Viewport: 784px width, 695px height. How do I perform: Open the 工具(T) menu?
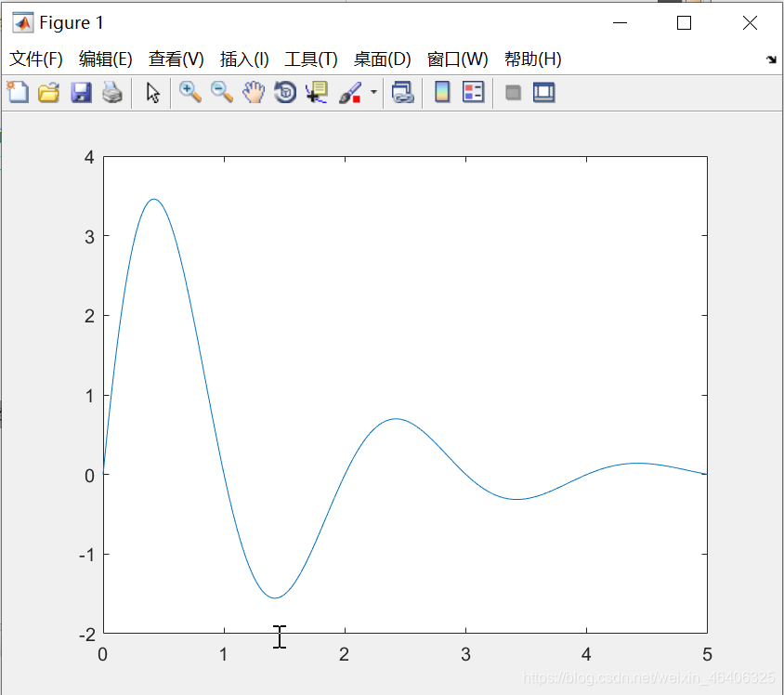point(311,59)
